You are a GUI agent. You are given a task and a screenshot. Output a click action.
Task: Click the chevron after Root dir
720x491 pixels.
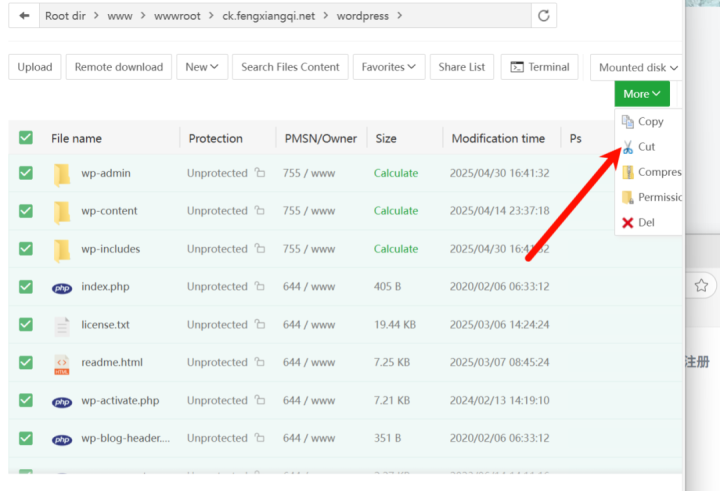point(96,16)
